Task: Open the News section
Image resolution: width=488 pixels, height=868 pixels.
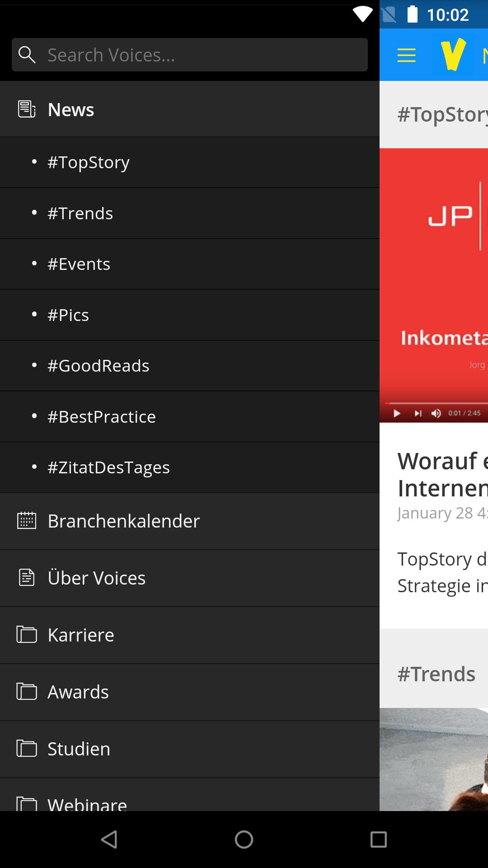Action: tap(190, 109)
